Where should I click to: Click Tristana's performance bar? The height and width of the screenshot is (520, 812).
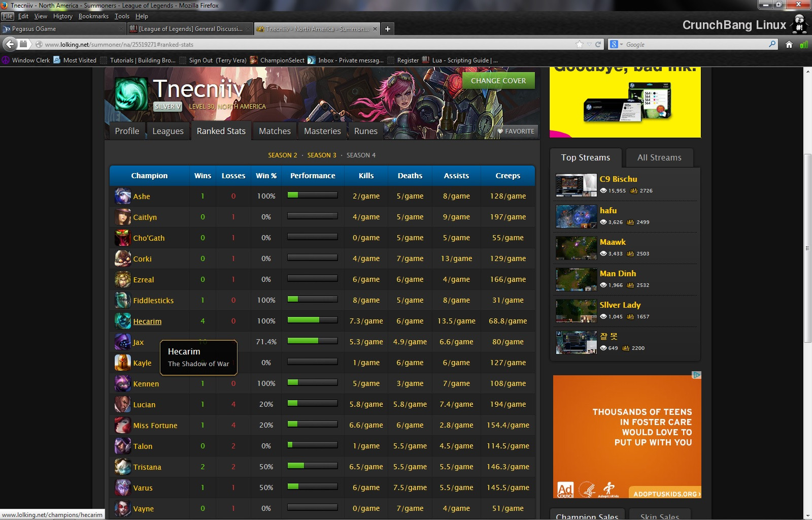pos(312,466)
